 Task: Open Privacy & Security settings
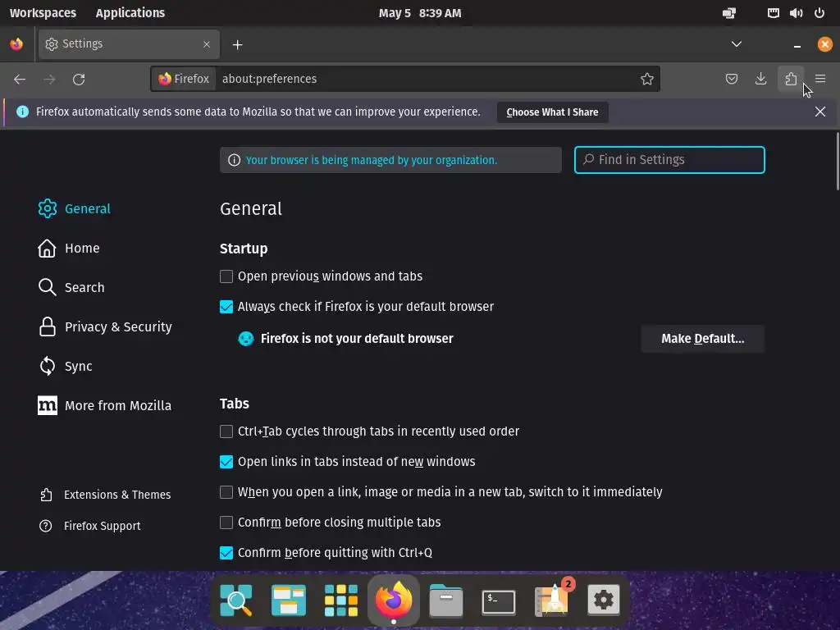105,326
